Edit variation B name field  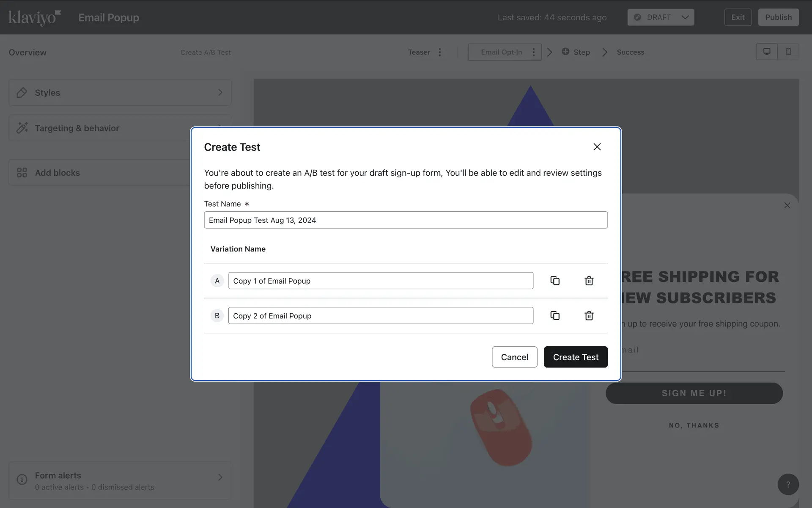point(381,316)
